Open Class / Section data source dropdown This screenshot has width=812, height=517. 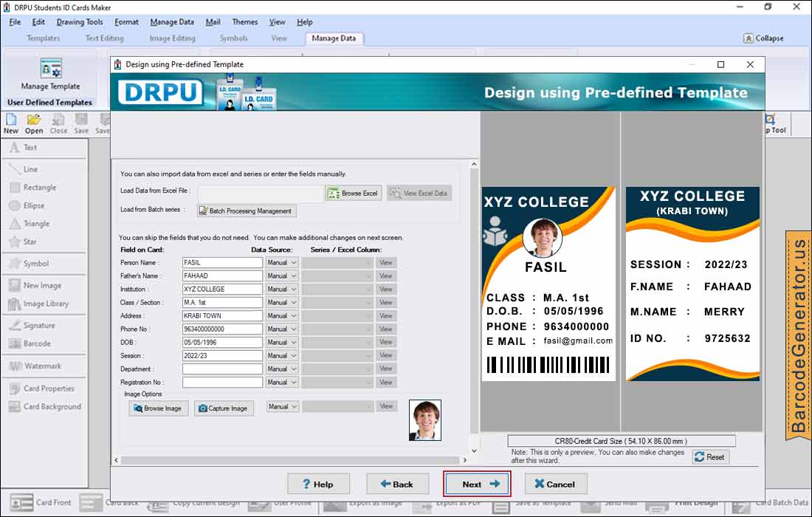(x=282, y=303)
